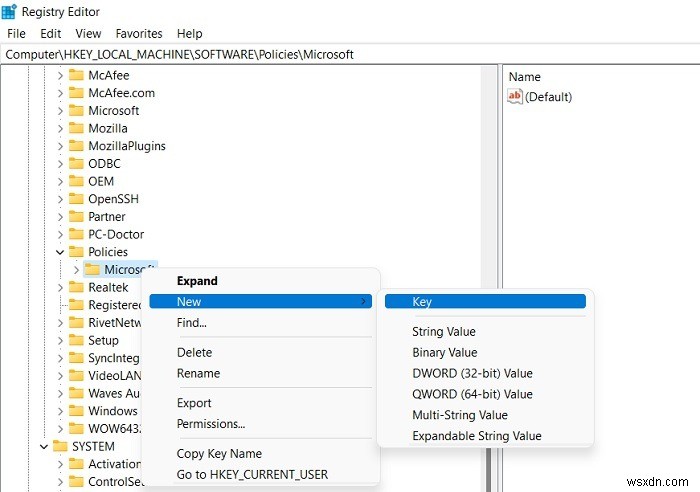Click the (Default) string value icon
Viewport: 700px width, 492px height.
coord(516,97)
